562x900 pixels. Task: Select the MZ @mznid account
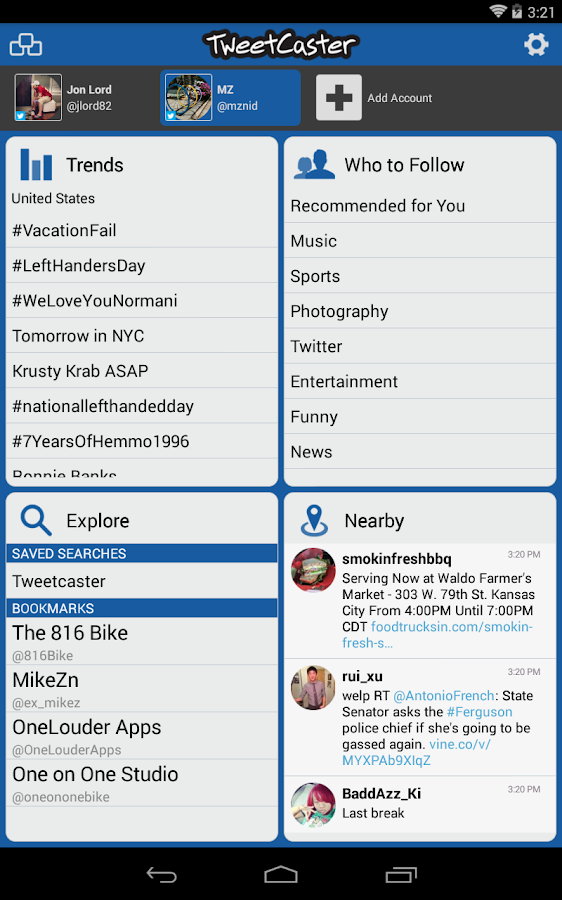pyautogui.click(x=230, y=98)
